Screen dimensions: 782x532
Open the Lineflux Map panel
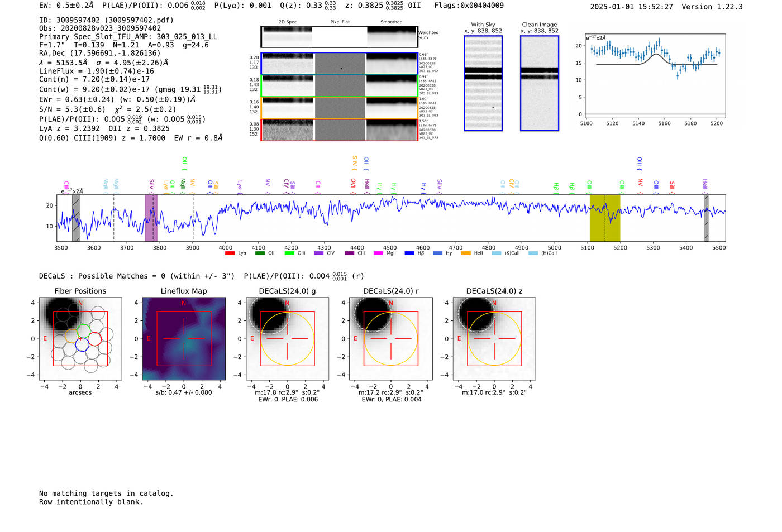184,338
